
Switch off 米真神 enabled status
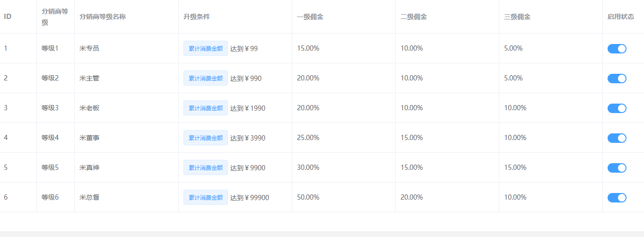(x=617, y=167)
